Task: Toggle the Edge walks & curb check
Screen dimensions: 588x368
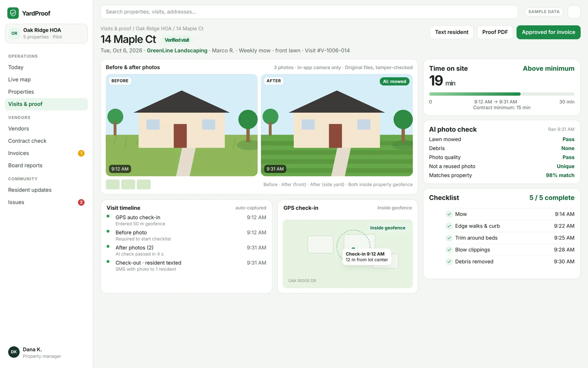Action: (449, 226)
